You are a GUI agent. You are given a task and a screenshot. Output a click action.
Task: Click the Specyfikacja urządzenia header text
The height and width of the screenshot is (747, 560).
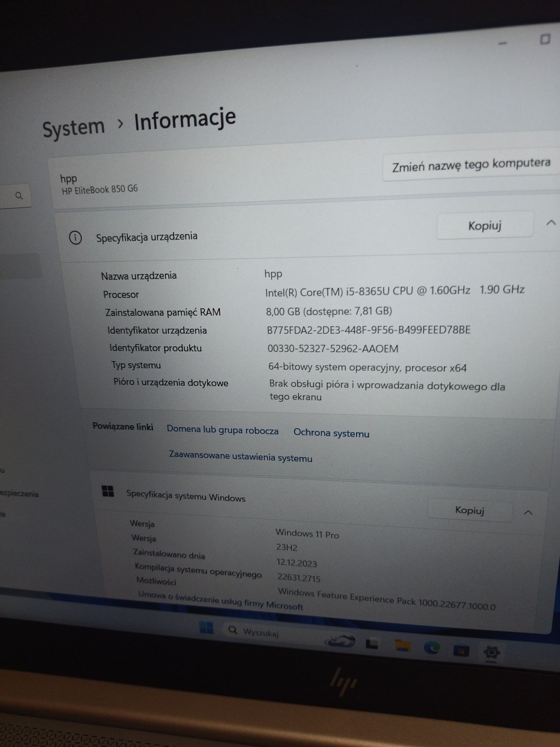click(x=147, y=237)
